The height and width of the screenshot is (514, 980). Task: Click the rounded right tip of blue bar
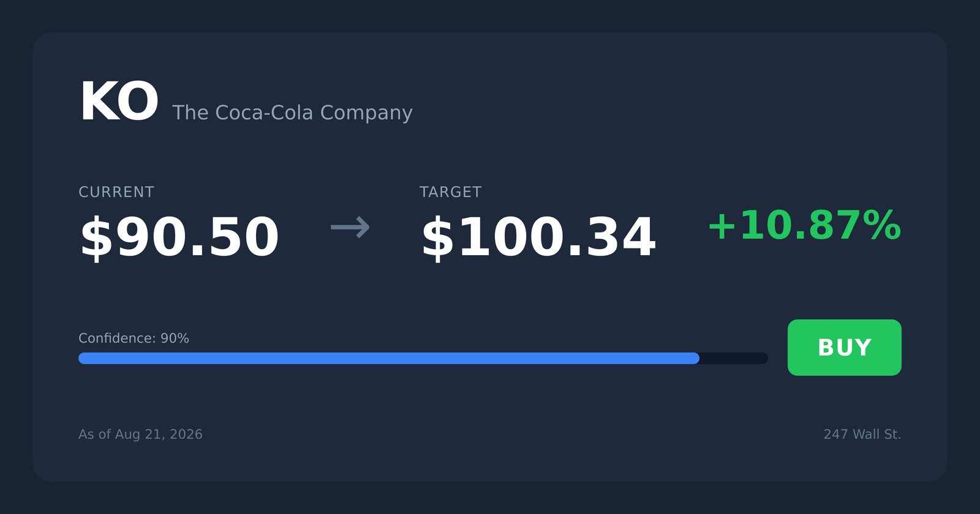coord(695,358)
